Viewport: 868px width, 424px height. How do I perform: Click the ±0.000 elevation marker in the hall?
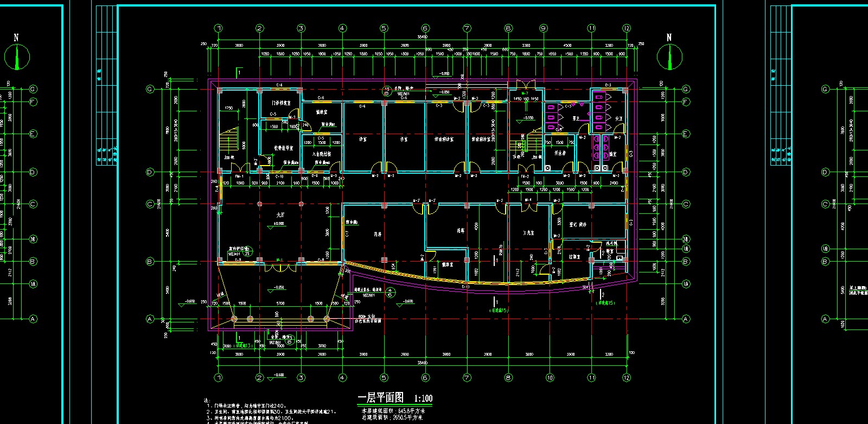[278, 223]
